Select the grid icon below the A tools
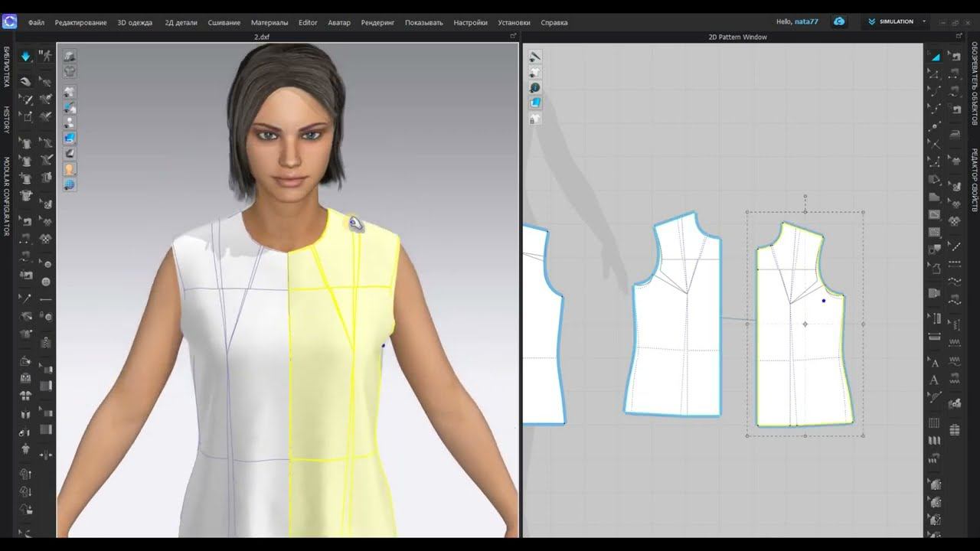This screenshot has width=980, height=551. (934, 422)
